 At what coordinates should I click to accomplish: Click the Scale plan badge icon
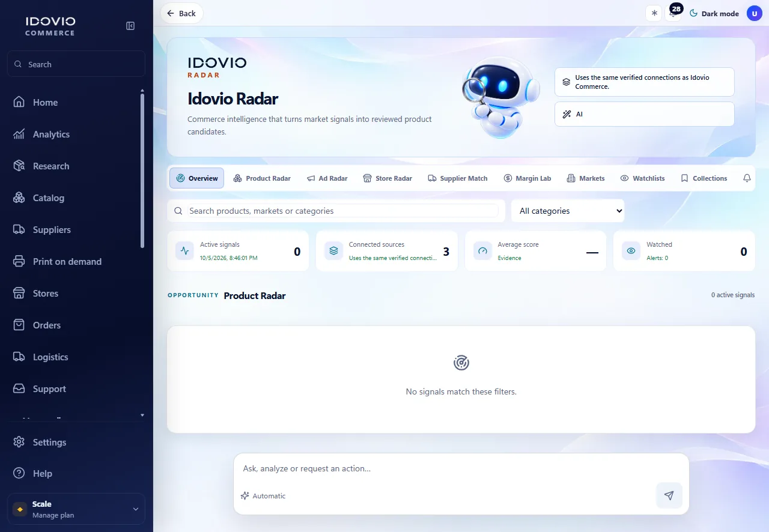(20, 509)
